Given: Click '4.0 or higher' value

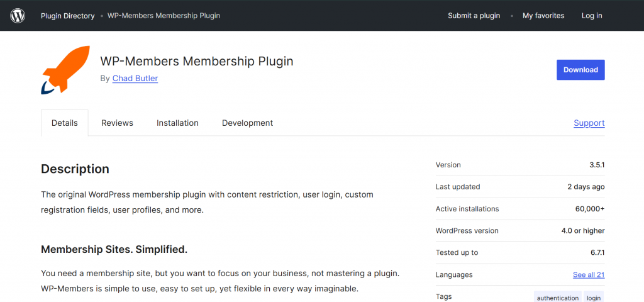Looking at the screenshot, I should click(583, 230).
